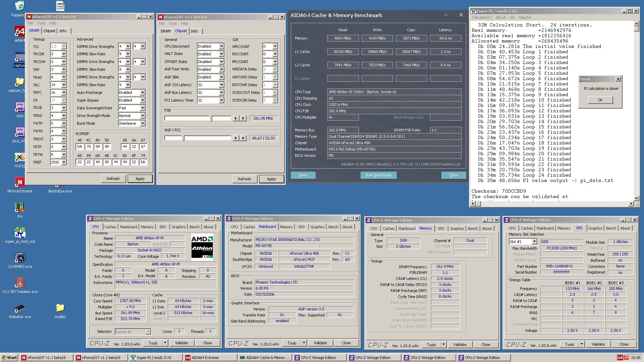Click Apply in the left nForce2XT DRAM window
644x362 pixels.
[x=140, y=179]
